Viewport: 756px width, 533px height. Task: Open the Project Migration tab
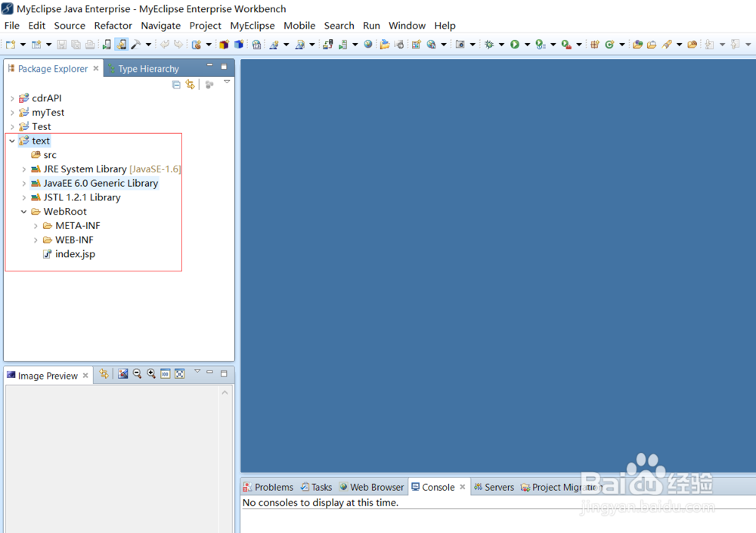(x=562, y=487)
